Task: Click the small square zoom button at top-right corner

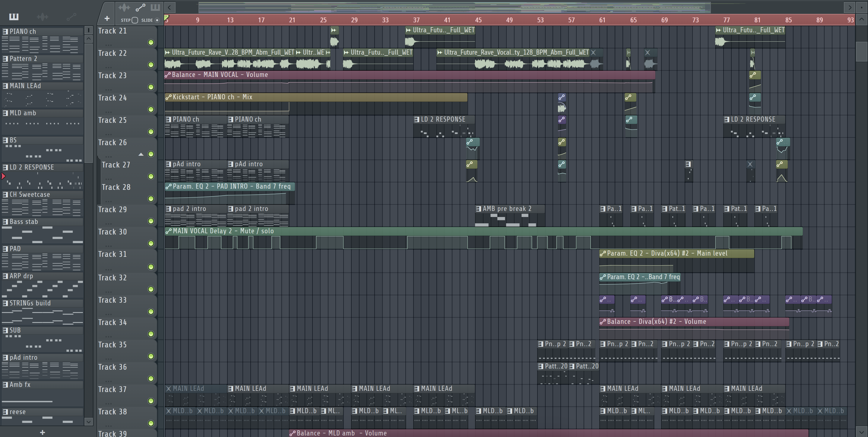Action: pos(862,7)
